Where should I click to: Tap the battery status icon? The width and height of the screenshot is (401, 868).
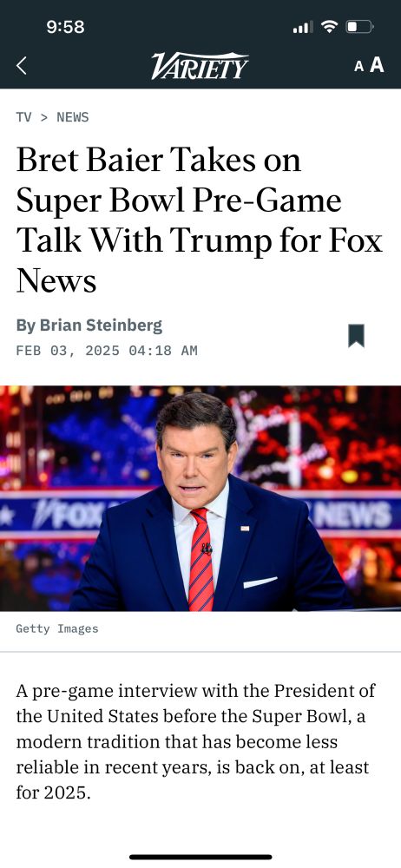pyautogui.click(x=360, y=26)
